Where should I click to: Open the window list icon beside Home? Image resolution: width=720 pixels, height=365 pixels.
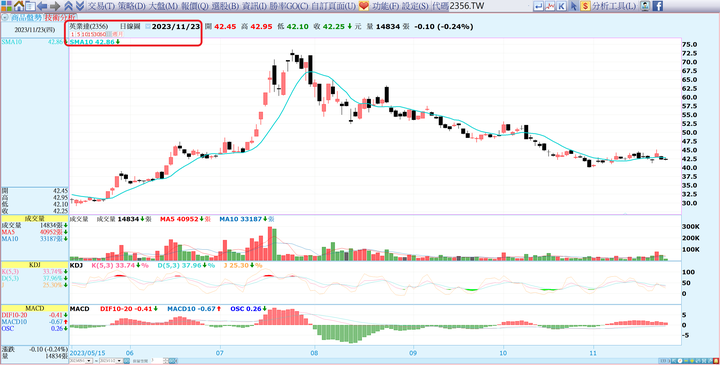tap(30, 6)
